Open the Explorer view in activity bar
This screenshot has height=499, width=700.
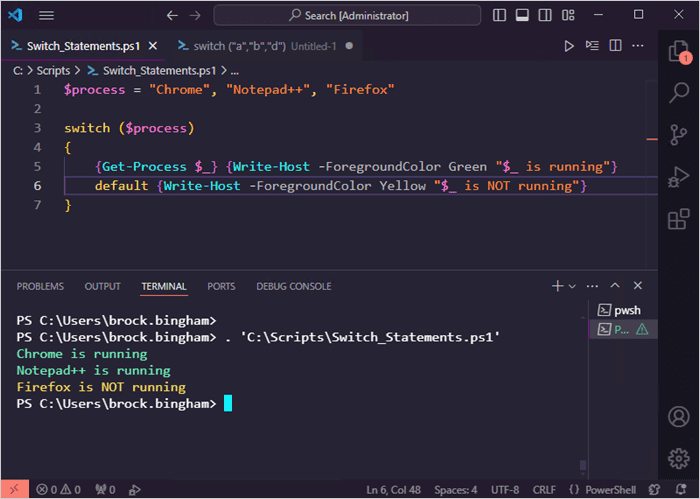[x=679, y=51]
